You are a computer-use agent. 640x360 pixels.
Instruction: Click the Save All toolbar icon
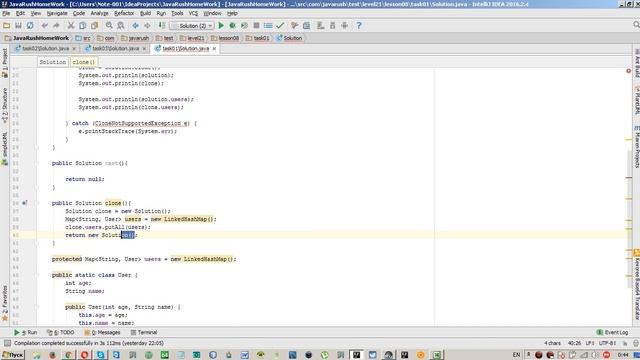(18, 25)
